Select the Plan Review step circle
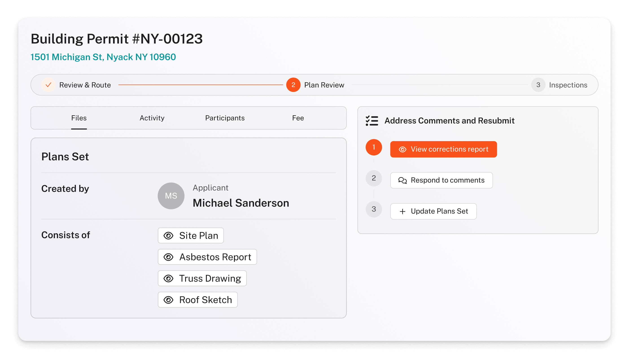Image resolution: width=629 pixels, height=364 pixels. (293, 85)
